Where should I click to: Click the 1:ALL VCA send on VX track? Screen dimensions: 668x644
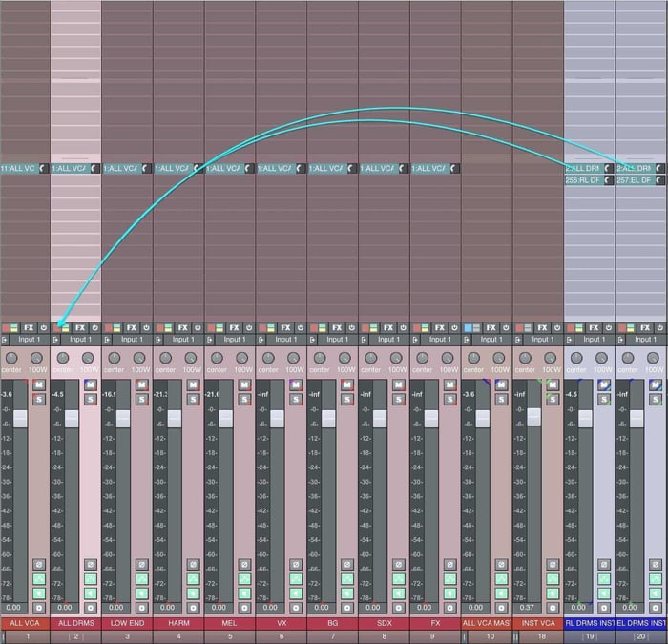[276, 169]
